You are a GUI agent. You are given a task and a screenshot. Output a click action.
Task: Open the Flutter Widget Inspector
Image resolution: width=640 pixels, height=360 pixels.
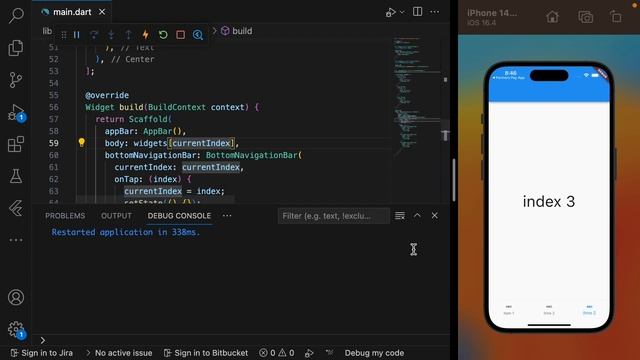198,35
